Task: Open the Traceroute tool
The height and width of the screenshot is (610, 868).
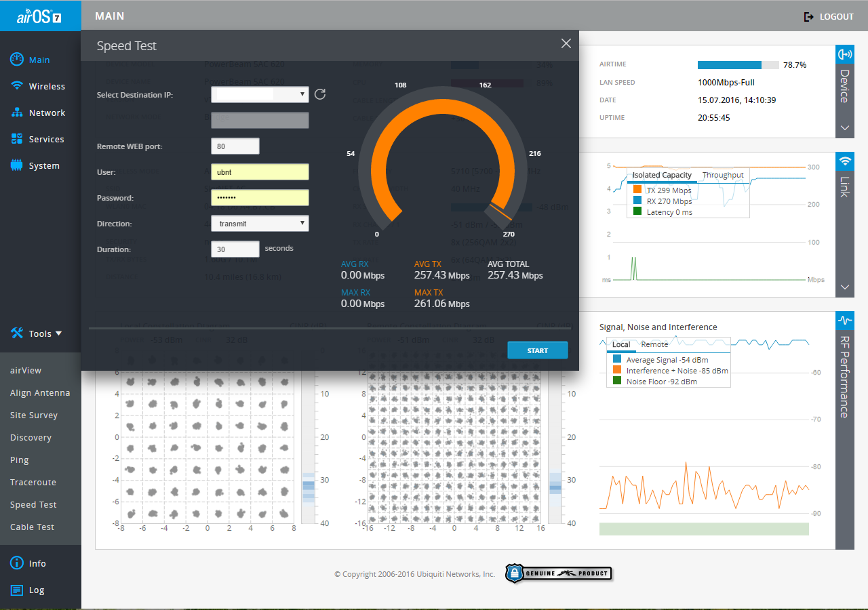Action: point(33,483)
